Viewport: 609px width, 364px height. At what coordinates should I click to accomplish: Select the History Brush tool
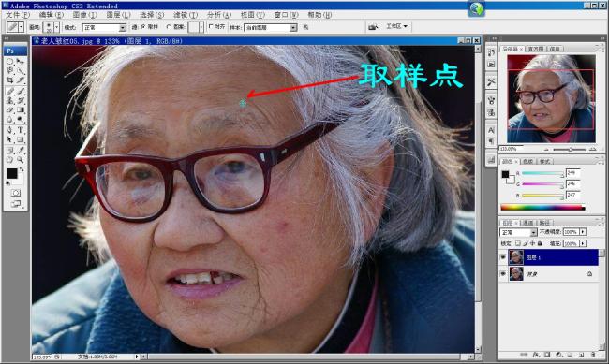(x=21, y=100)
